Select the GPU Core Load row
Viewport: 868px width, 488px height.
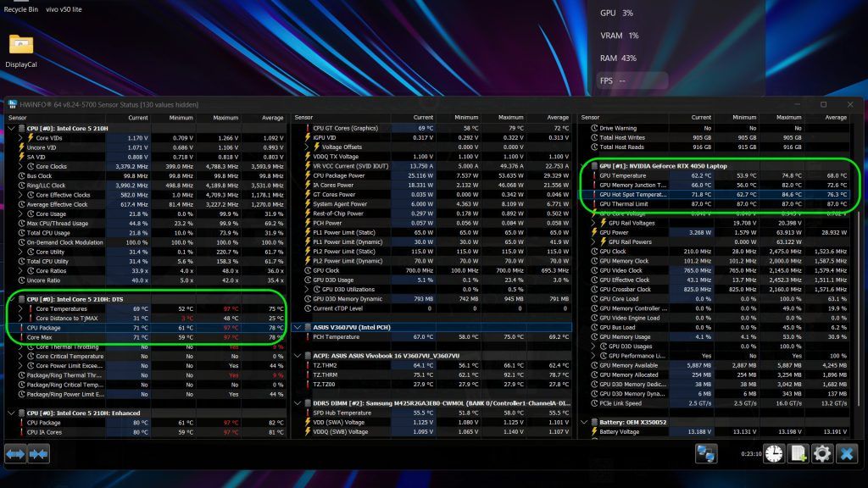tap(715, 299)
